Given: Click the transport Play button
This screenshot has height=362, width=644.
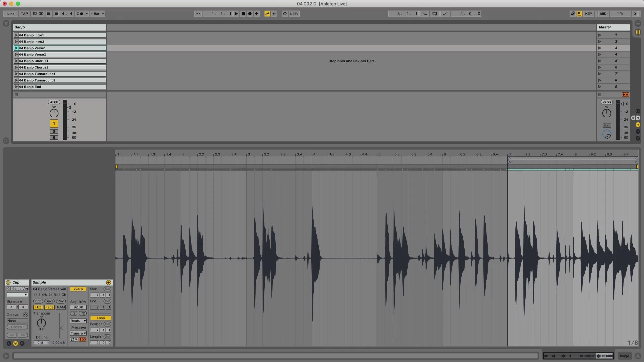Looking at the screenshot, I should tap(236, 14).
